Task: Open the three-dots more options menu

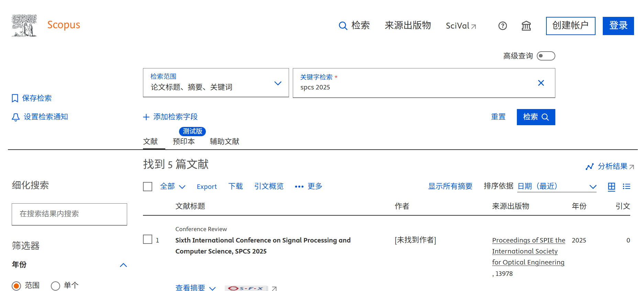Action: tap(299, 186)
